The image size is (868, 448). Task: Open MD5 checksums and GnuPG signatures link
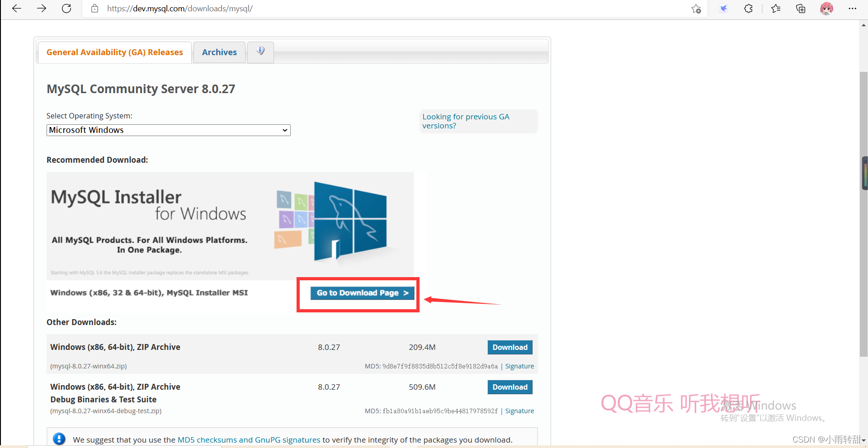tap(249, 440)
